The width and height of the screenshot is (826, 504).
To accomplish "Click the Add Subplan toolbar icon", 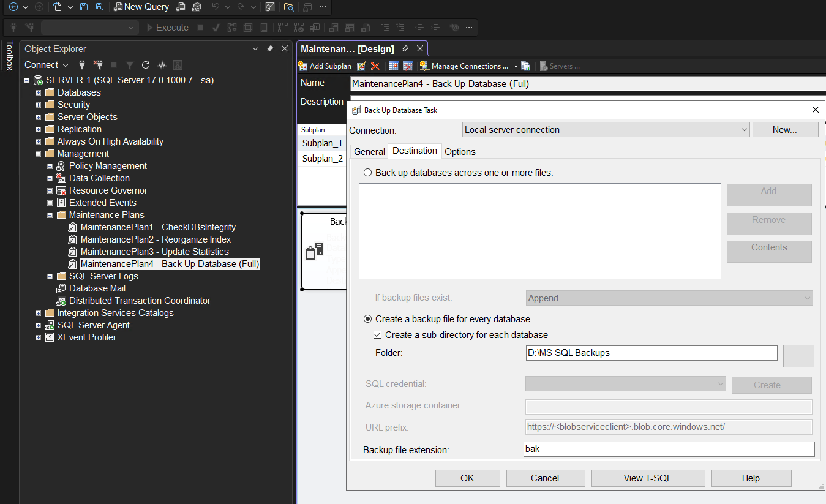I will pos(325,66).
